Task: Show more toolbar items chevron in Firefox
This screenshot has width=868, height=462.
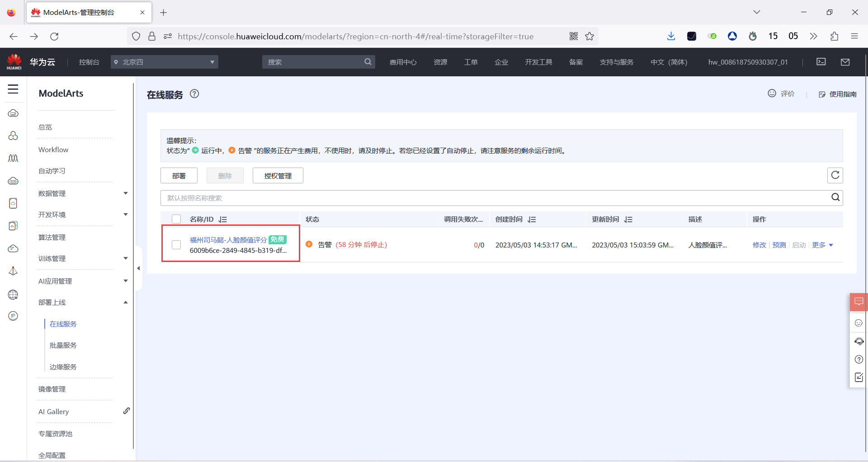Action: (x=813, y=36)
